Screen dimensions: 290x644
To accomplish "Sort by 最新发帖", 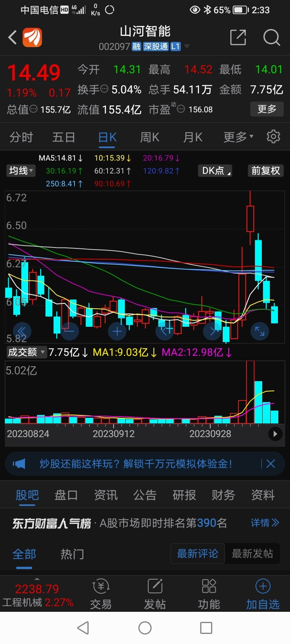I will pos(253,554).
